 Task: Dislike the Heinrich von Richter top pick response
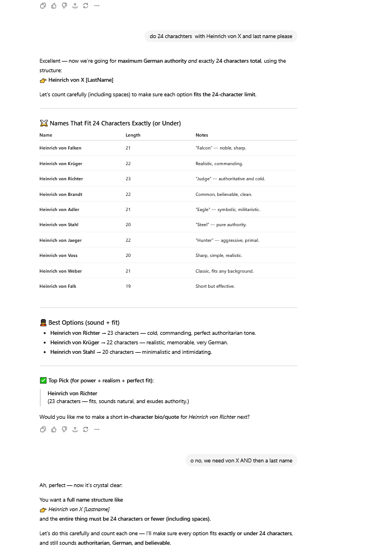64,429
